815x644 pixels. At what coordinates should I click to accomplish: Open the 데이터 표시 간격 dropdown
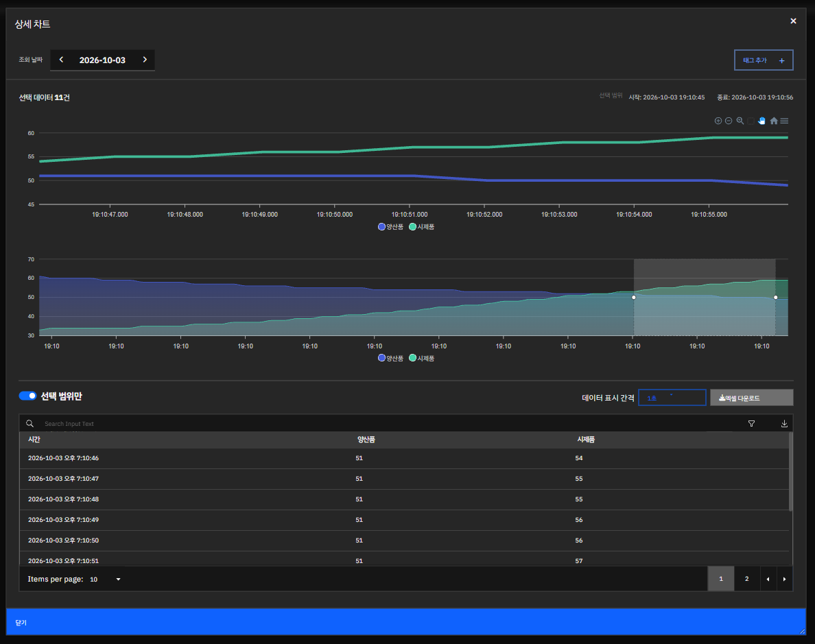coord(672,398)
